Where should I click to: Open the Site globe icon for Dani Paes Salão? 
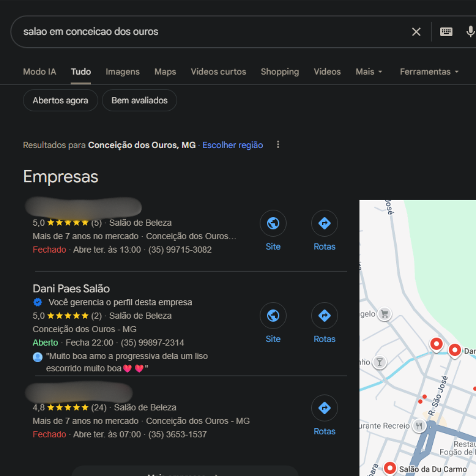273,316
